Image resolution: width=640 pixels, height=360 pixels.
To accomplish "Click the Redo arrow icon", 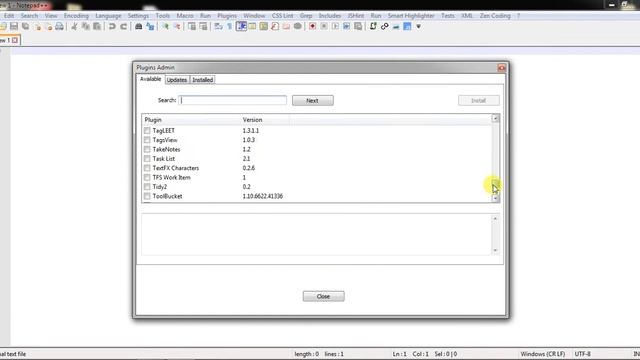I will pos(123,27).
